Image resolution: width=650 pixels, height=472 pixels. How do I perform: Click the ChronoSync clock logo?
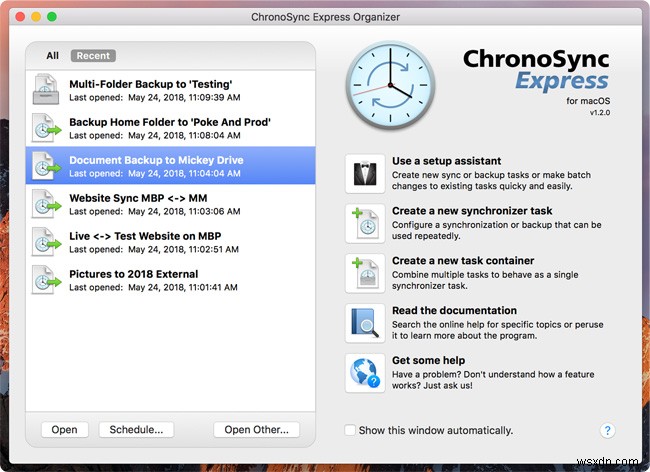click(390, 85)
